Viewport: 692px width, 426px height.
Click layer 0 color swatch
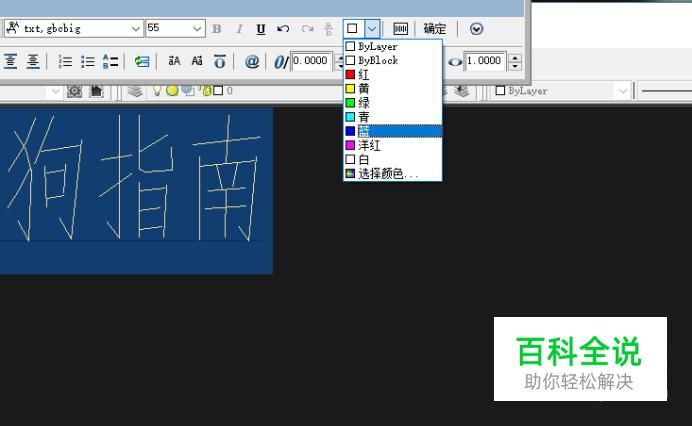[x=218, y=91]
